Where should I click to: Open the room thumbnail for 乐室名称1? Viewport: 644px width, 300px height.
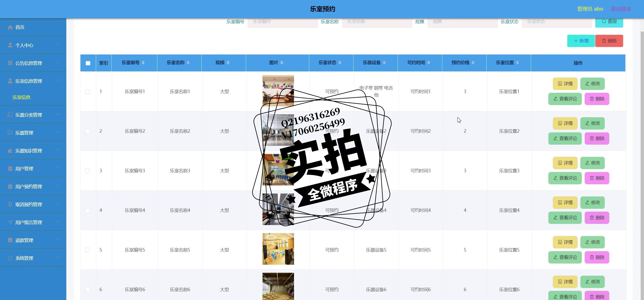click(278, 91)
